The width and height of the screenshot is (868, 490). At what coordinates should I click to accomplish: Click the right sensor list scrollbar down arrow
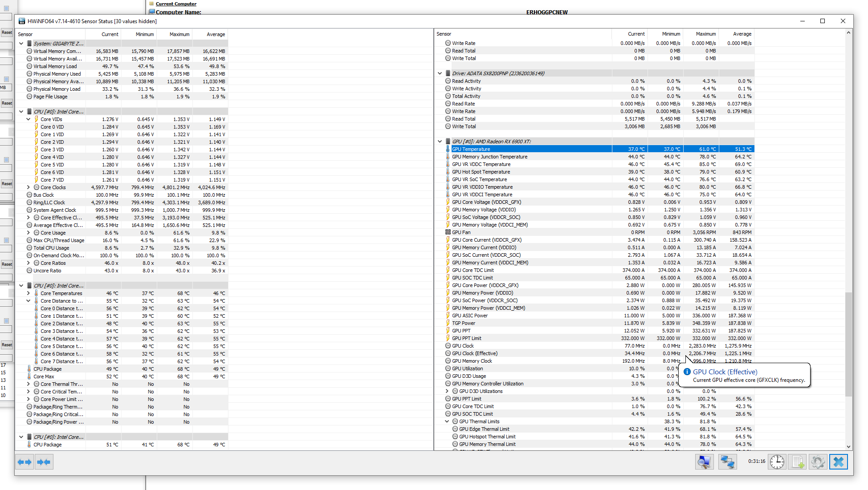pos(849,446)
